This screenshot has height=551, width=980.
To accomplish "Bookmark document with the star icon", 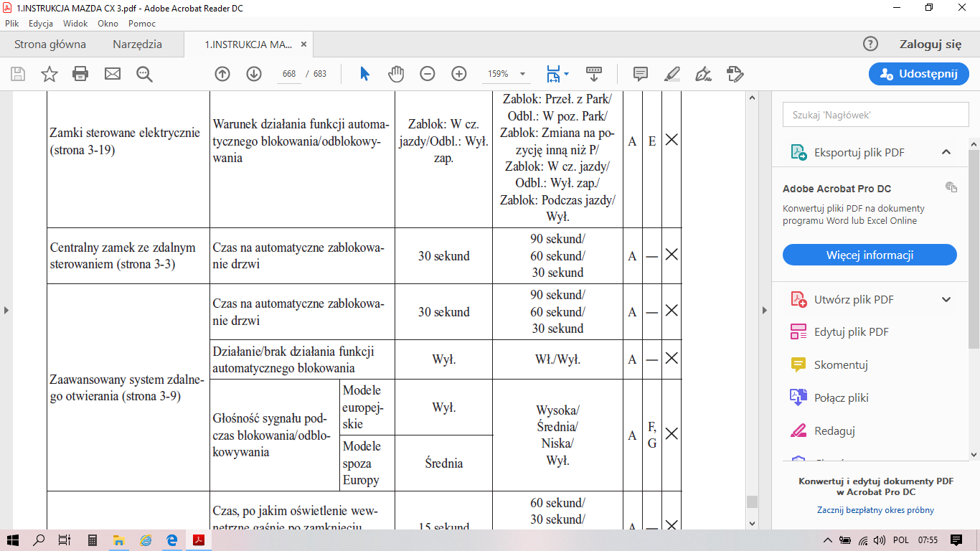I will tap(49, 74).
